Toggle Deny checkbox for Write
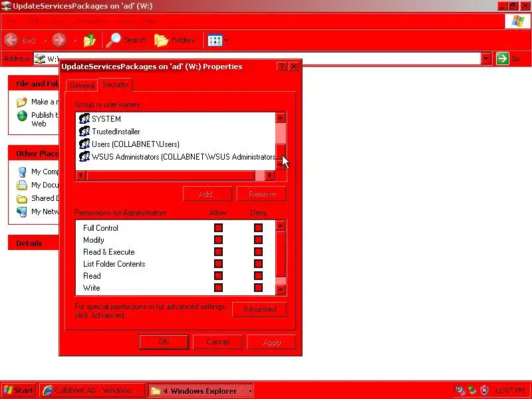This screenshot has height=399, width=532. (258, 288)
